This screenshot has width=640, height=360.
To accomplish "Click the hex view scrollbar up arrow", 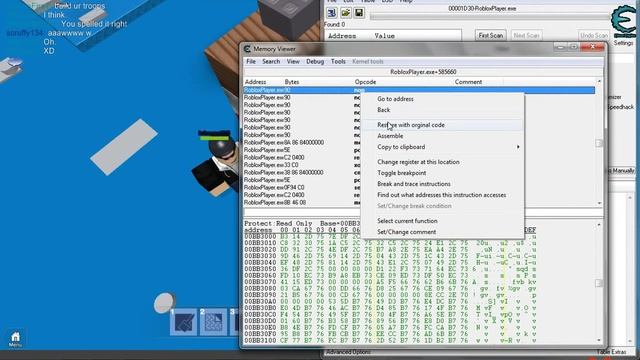I will coord(599,224).
